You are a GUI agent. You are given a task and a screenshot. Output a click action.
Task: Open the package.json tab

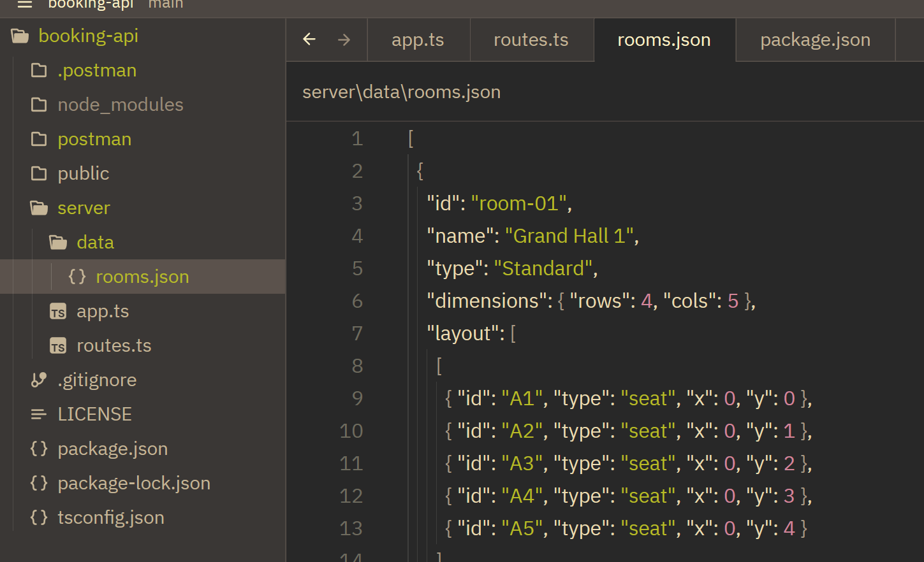pos(815,40)
